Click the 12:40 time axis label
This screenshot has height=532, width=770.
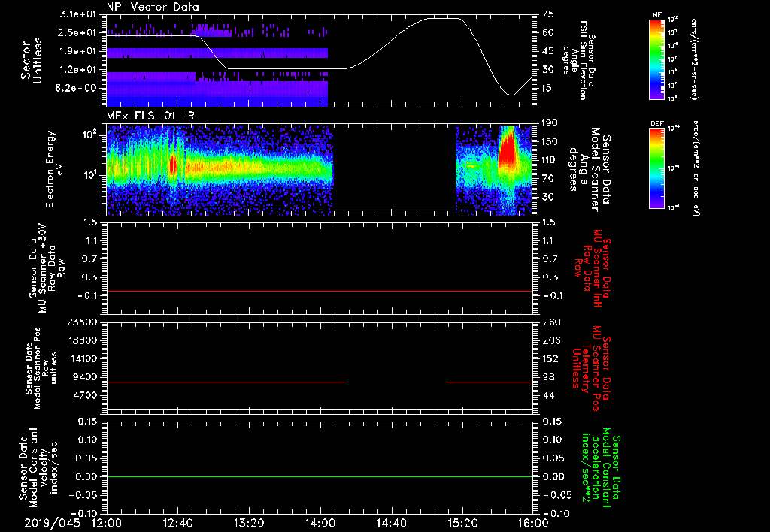pyautogui.click(x=177, y=523)
